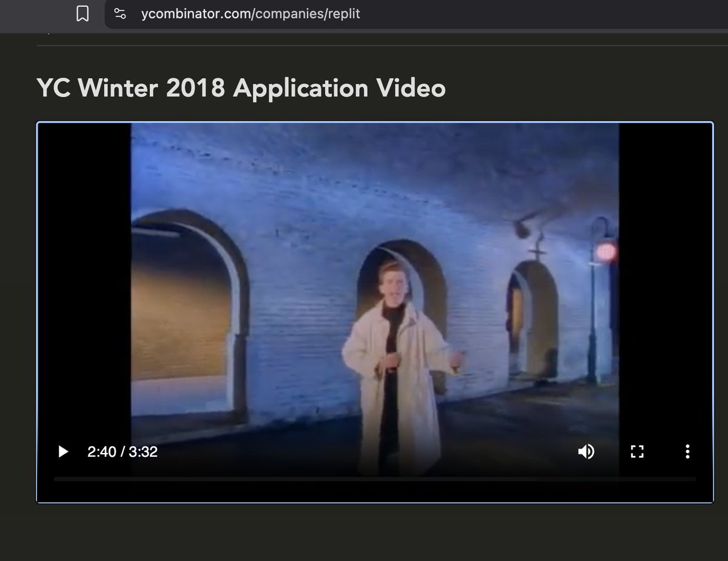Click the bookmark flag icon
This screenshot has height=561, width=728.
(84, 13)
